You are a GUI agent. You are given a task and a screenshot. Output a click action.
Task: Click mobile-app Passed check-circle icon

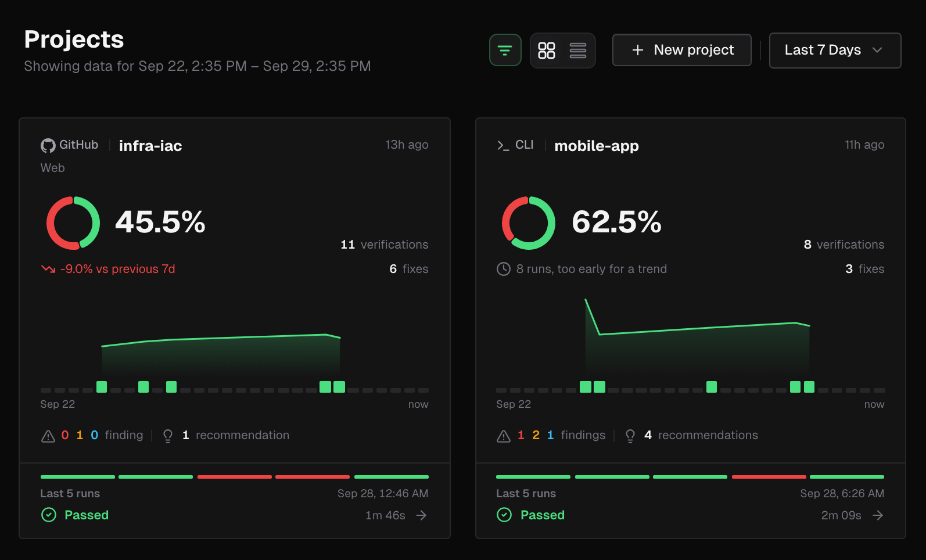[504, 515]
